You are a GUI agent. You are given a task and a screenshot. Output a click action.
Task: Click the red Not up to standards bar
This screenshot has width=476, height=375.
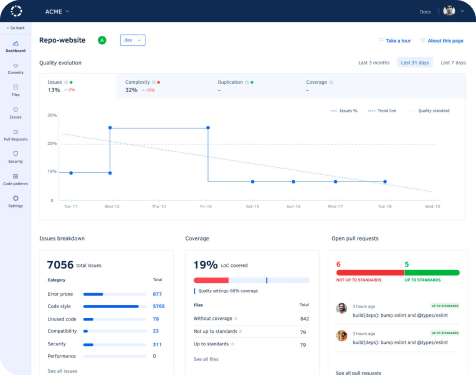pyautogui.click(x=370, y=273)
